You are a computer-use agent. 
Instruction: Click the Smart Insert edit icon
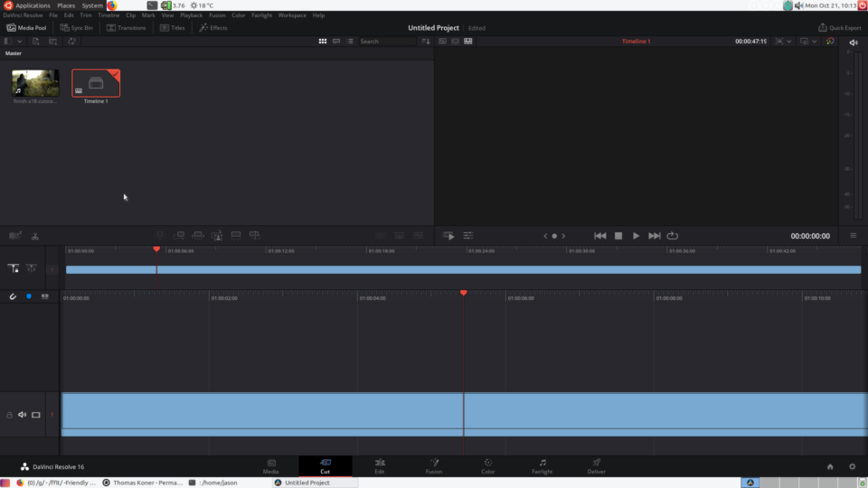click(159, 235)
